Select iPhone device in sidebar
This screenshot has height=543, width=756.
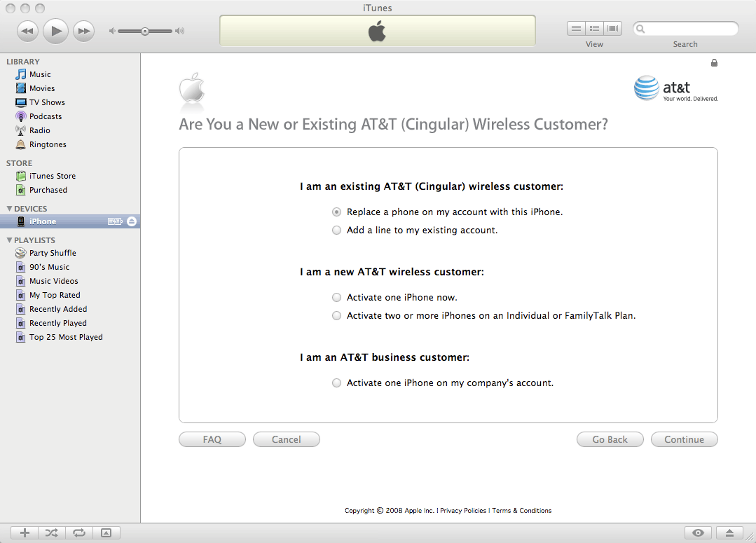point(70,221)
